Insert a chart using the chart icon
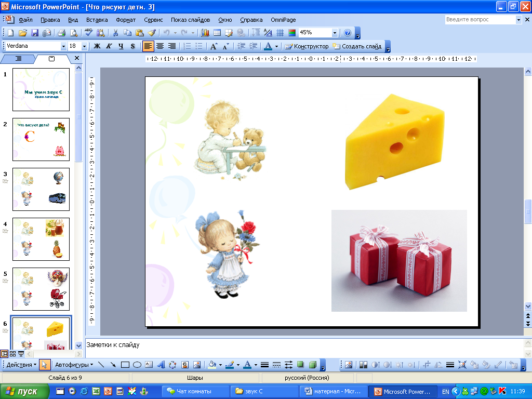Screen dimensions: 532x399 tap(205, 33)
